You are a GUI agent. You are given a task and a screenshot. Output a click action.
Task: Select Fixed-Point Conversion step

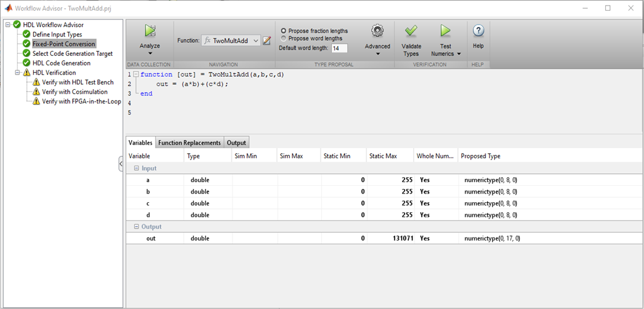click(64, 44)
